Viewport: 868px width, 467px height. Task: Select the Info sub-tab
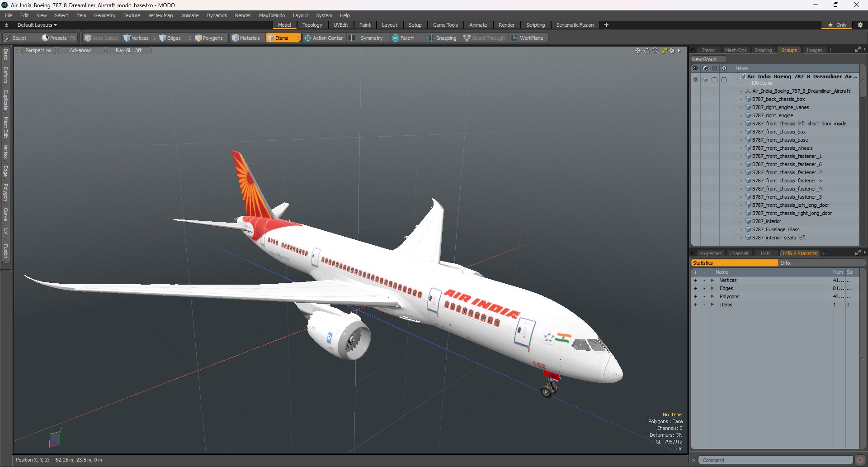coord(821,263)
